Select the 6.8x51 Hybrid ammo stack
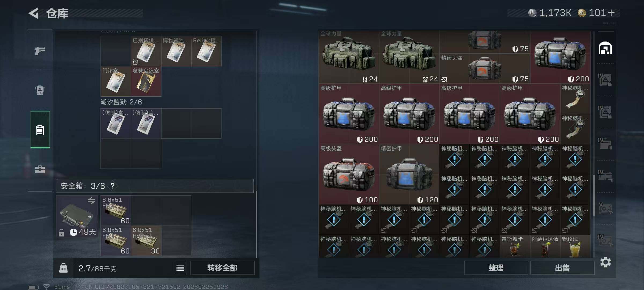The image size is (644, 290). click(x=146, y=241)
